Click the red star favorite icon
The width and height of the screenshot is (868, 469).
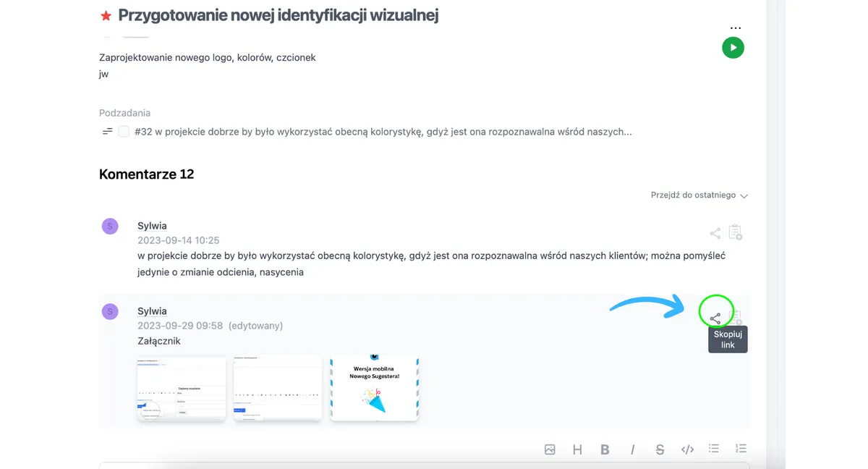click(x=106, y=15)
